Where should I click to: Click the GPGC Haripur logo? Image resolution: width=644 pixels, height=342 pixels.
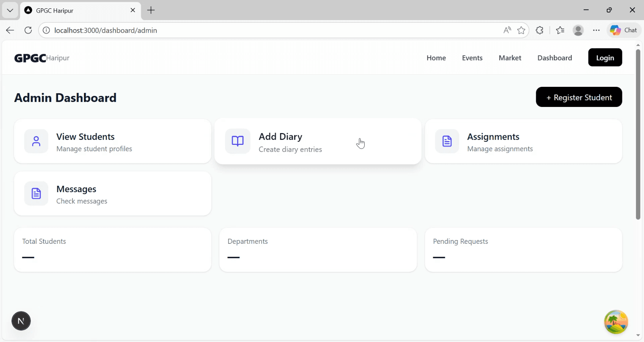click(41, 58)
